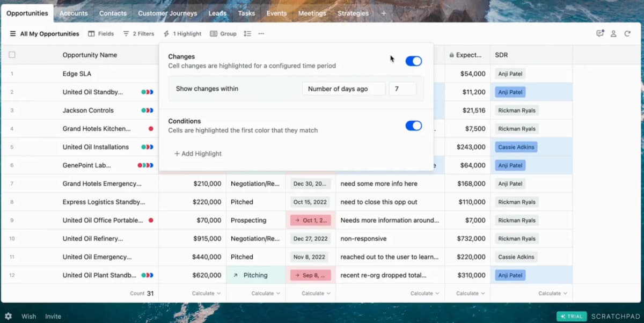This screenshot has height=323, width=644.
Task: Open the hamburger menu beside All My Opportunities
Action: (x=13, y=34)
